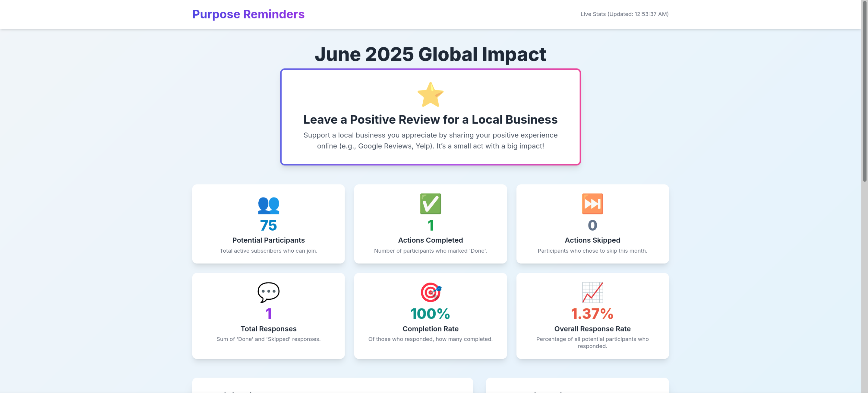Click the green checkmark Actions Completed icon
The image size is (868, 393).
tap(430, 204)
